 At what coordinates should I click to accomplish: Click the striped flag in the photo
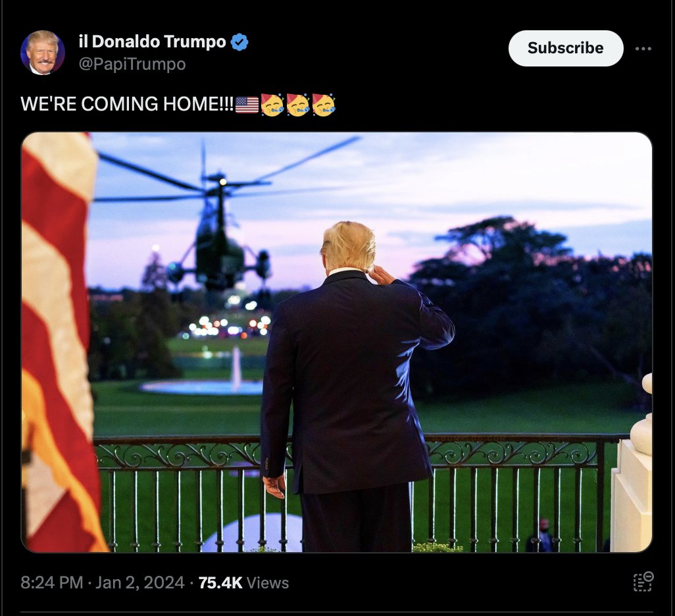pos(61,342)
